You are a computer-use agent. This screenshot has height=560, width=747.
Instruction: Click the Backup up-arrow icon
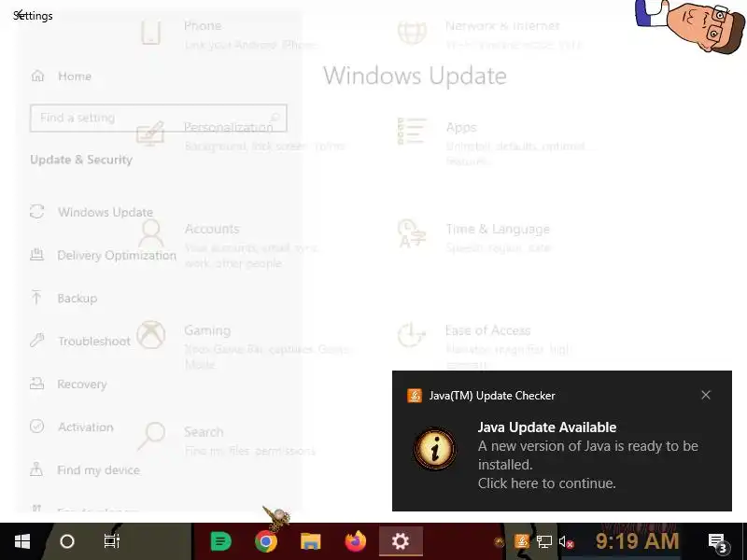(36, 297)
